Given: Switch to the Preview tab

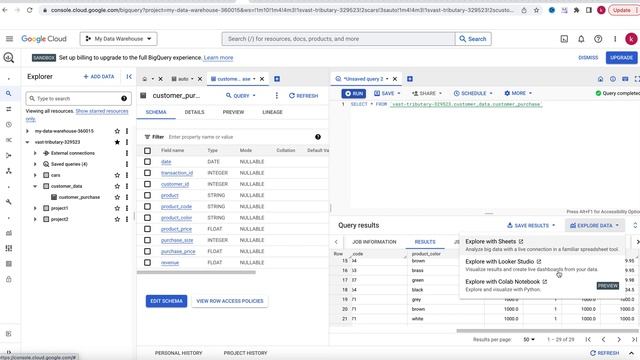Looking at the screenshot, I should 233,112.
